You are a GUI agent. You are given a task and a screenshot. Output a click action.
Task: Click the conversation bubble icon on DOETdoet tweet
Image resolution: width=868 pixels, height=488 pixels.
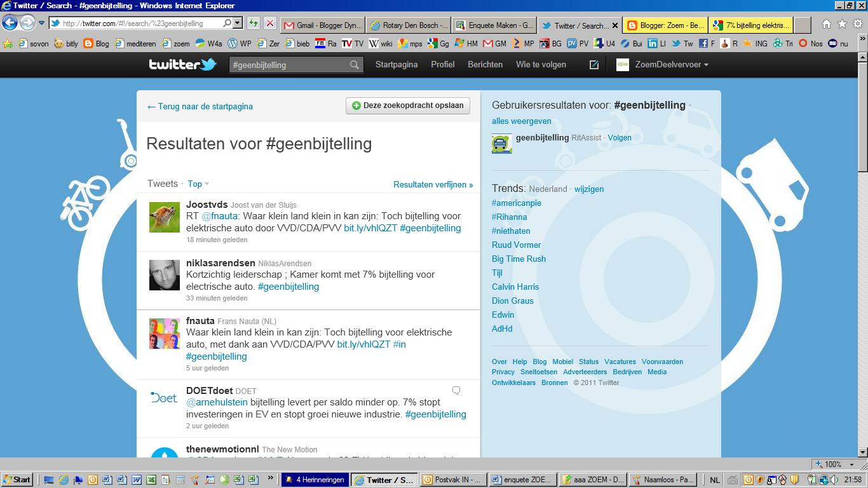[x=456, y=391]
